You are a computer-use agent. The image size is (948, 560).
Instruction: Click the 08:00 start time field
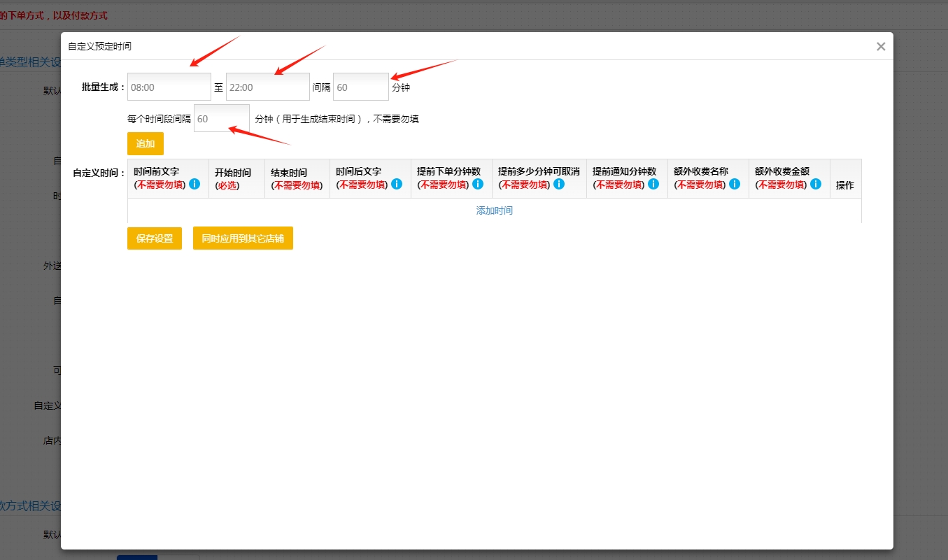point(169,87)
